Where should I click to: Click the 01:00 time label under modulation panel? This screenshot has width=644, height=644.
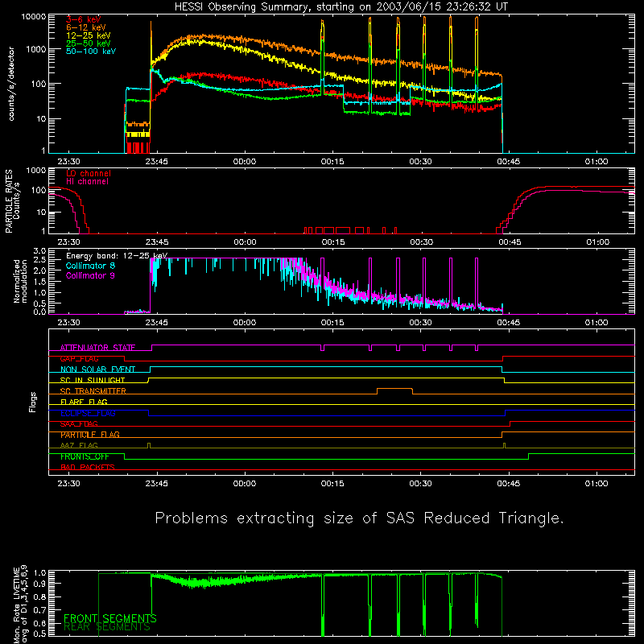pyautogui.click(x=597, y=323)
